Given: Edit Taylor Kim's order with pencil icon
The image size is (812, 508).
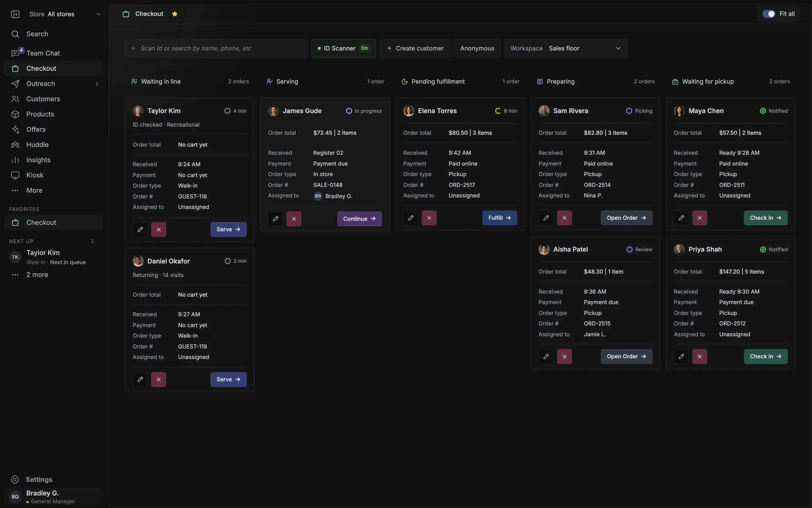Looking at the screenshot, I should point(140,229).
